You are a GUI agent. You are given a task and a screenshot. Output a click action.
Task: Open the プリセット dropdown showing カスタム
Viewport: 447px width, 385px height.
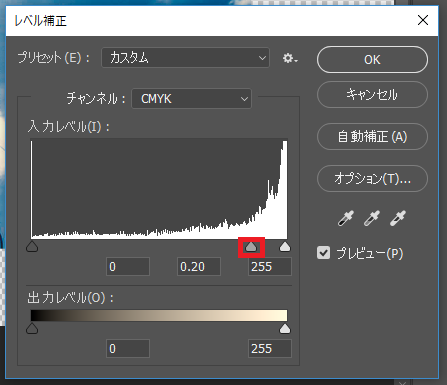185,58
